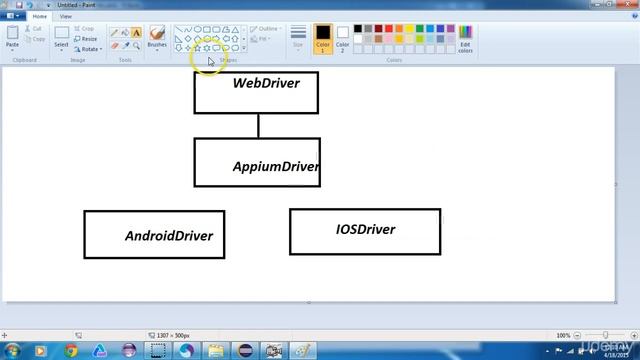Click the Paint taskbar icon
640x360 pixels.
coord(303,351)
